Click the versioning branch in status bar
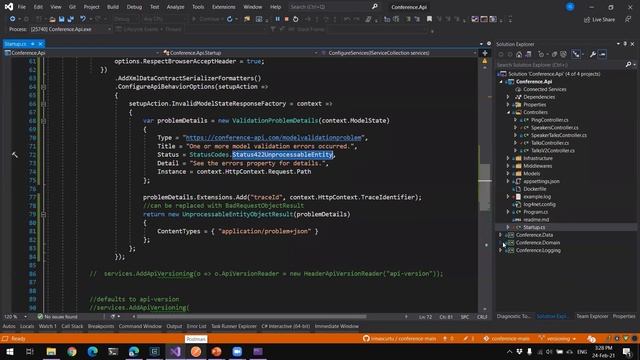Screen dimensions: 640x360 pos(558,339)
